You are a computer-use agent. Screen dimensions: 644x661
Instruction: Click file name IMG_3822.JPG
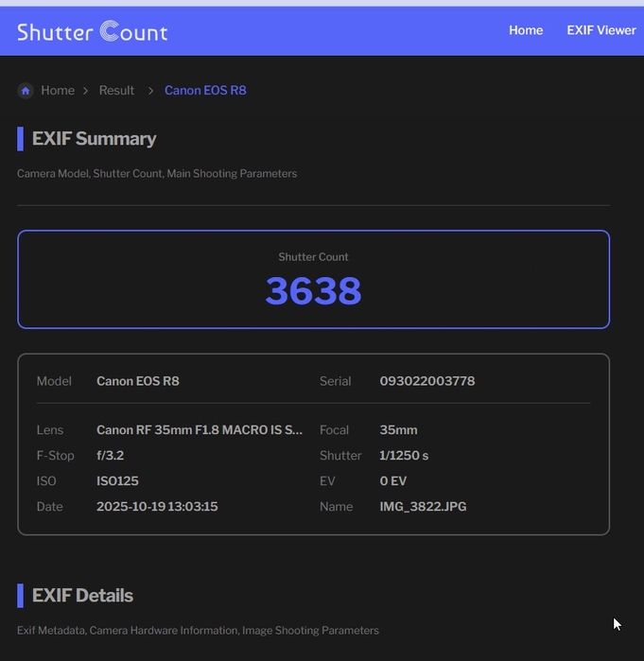tap(423, 506)
